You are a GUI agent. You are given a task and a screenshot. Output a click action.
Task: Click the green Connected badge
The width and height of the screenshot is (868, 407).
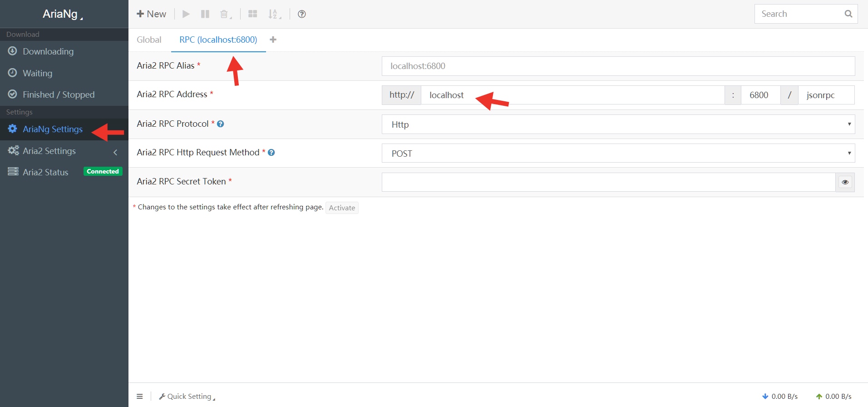(103, 171)
